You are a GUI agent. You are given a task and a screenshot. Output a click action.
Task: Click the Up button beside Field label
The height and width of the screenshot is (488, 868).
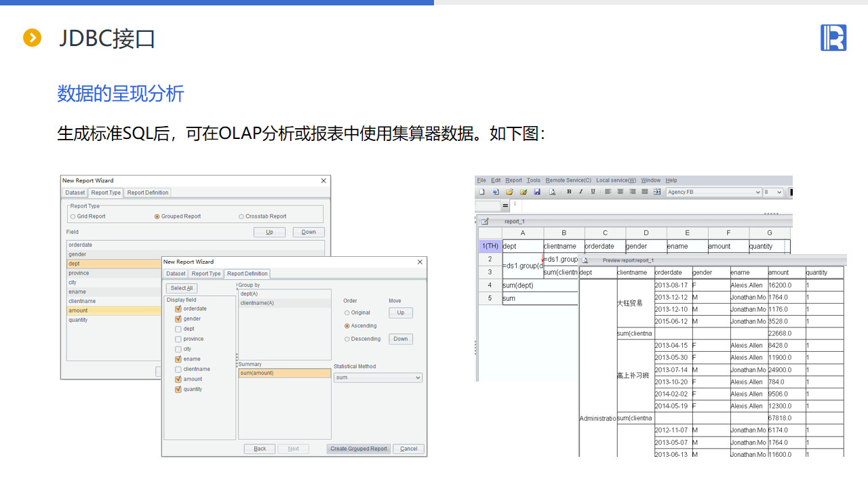coord(269,232)
